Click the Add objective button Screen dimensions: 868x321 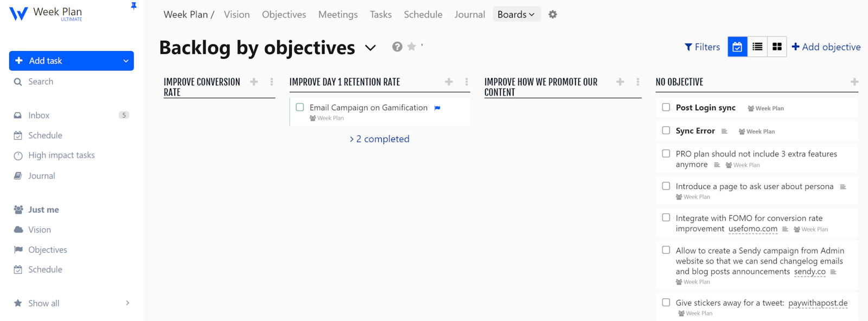click(x=826, y=47)
